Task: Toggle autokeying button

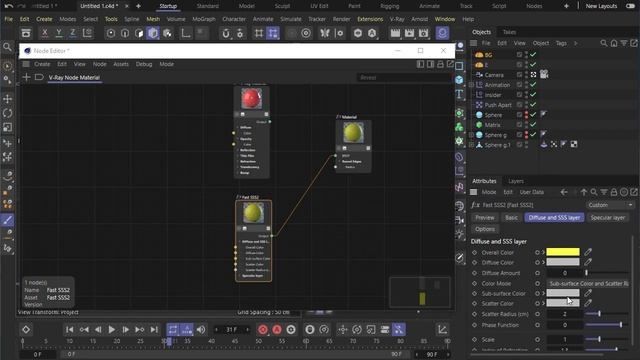Action: coord(277,329)
